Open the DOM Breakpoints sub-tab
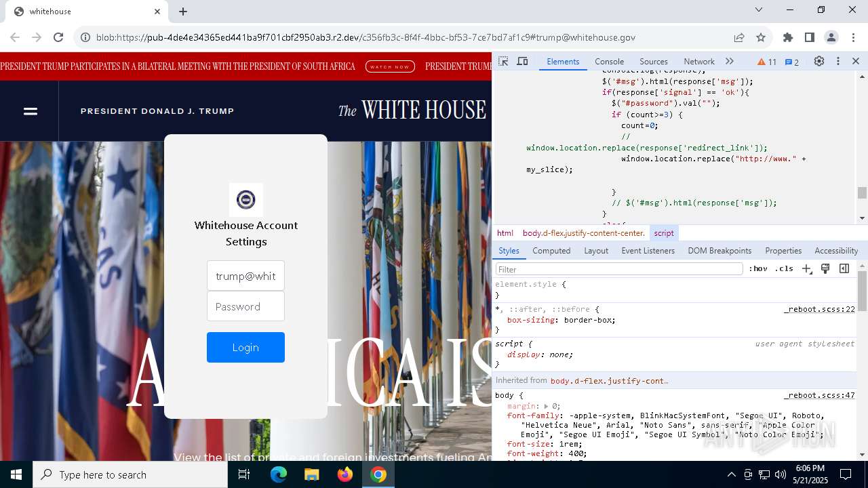 (719, 251)
